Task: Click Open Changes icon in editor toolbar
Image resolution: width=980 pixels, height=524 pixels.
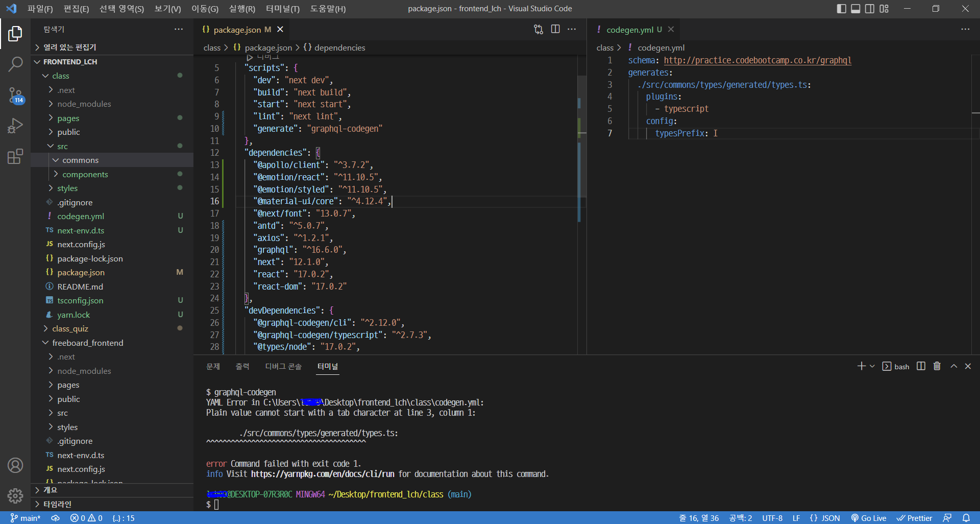Action: click(x=538, y=29)
